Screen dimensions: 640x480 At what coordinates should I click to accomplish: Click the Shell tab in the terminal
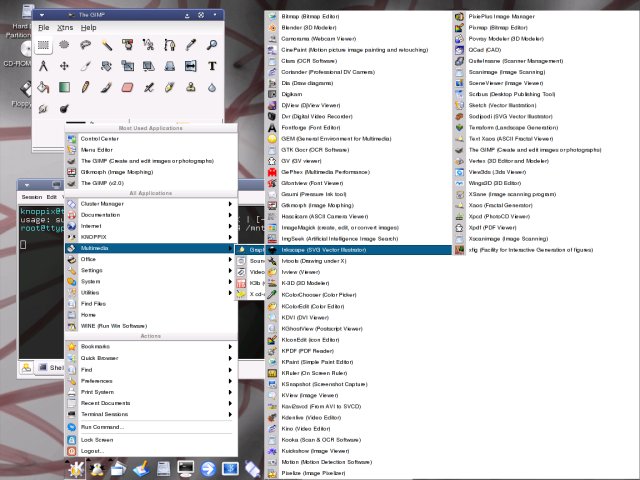coord(51,368)
